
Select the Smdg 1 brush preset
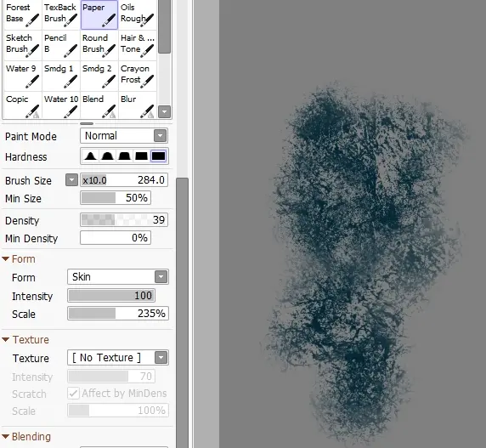coord(61,76)
